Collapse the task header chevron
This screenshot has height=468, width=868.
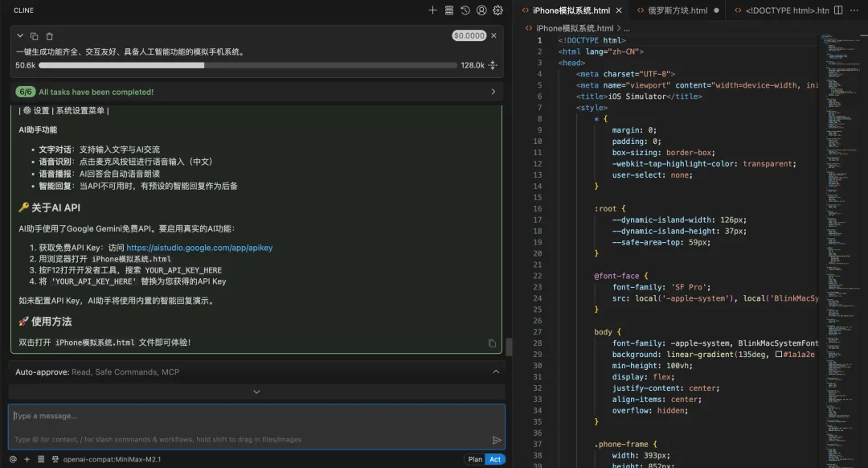[x=21, y=36]
